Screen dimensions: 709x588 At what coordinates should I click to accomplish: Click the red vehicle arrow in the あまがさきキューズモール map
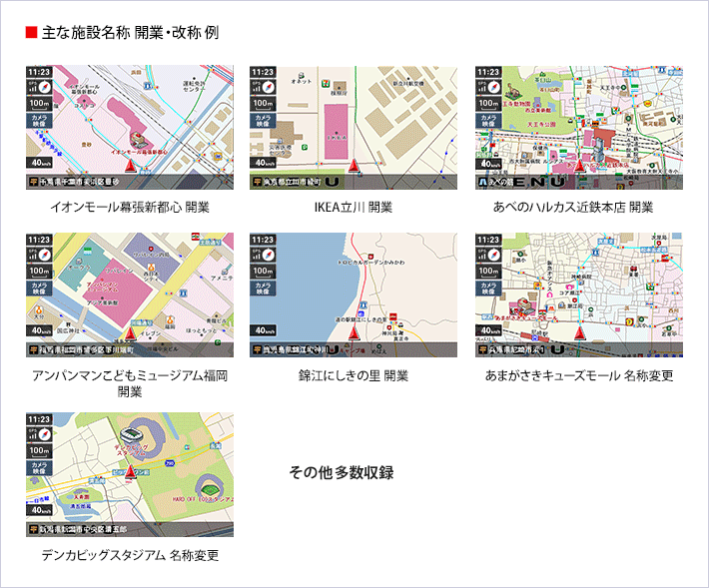tap(579, 333)
